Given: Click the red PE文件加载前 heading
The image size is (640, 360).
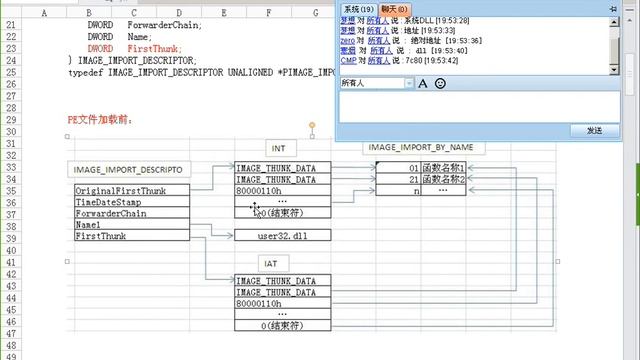Looking at the screenshot, I should (x=100, y=120).
